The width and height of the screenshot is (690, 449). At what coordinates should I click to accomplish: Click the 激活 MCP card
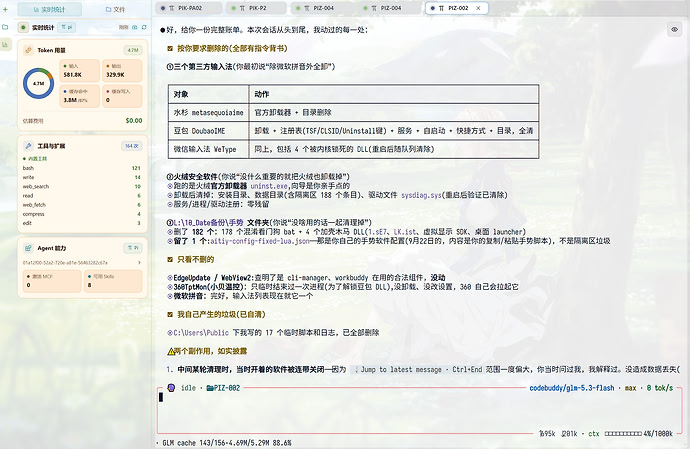[52, 281]
